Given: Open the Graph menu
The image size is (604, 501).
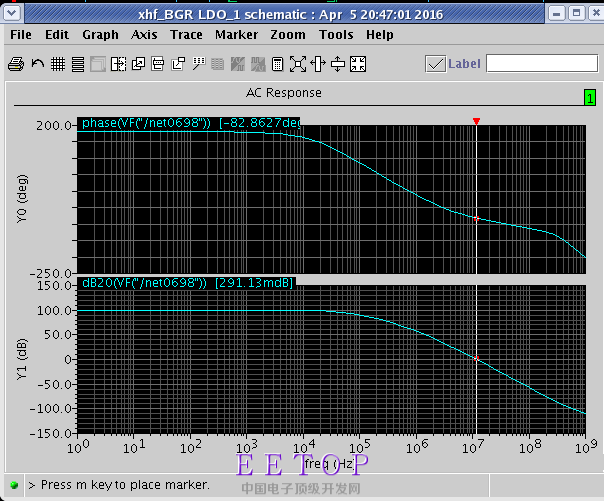Looking at the screenshot, I should [x=100, y=35].
